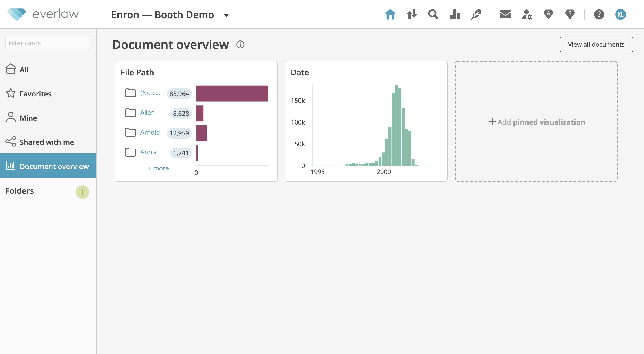Viewport: 644px width, 354px height.
Task: Open the Analytics bar chart icon
Action: pos(455,15)
